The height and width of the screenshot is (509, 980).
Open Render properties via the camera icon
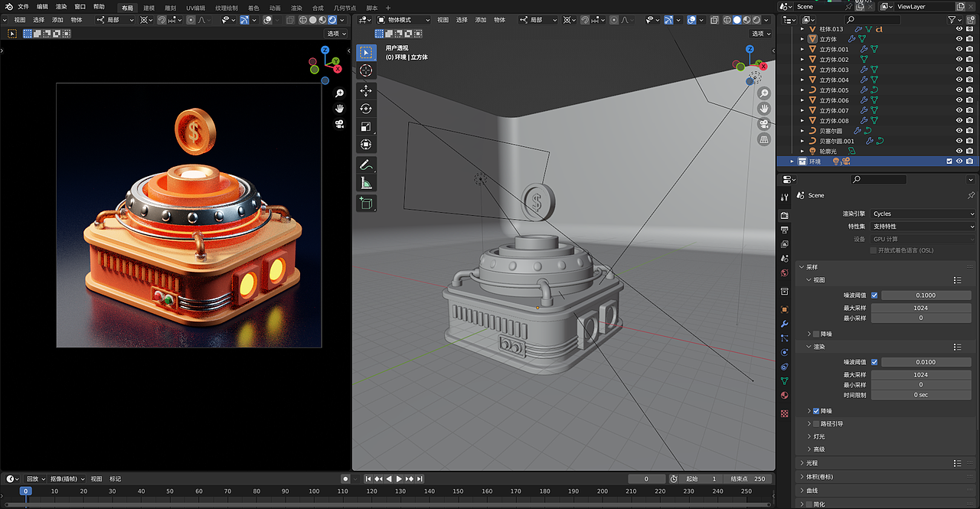(784, 215)
